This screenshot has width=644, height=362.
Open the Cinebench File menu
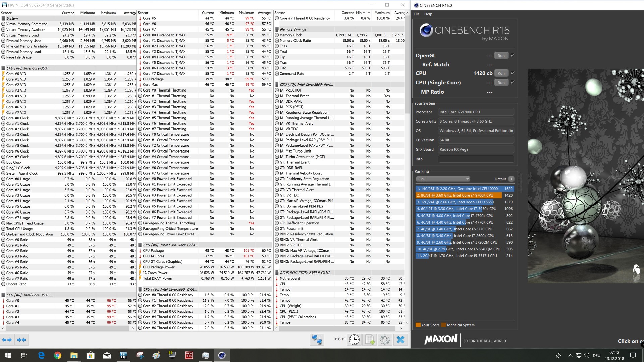pyautogui.click(x=417, y=14)
